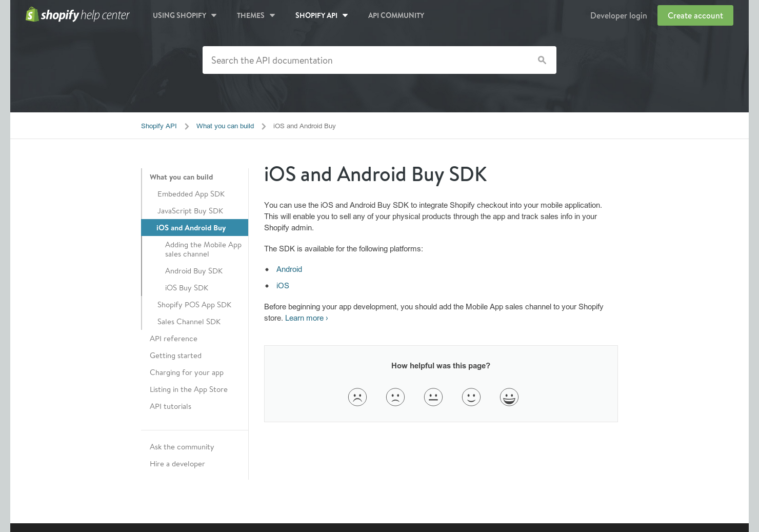Select iOS and Android Buy in sidebar

[x=191, y=228]
